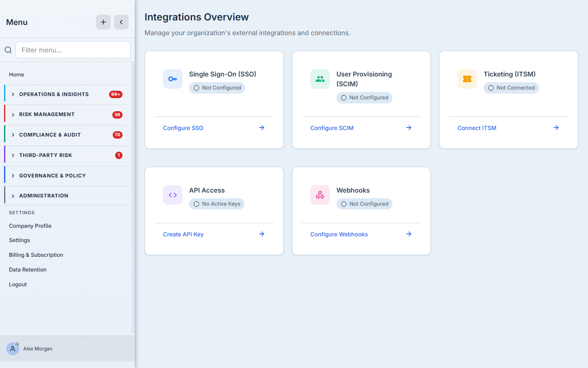
Task: Click the arrow beside Configure Webhooks
Action: coord(409,234)
